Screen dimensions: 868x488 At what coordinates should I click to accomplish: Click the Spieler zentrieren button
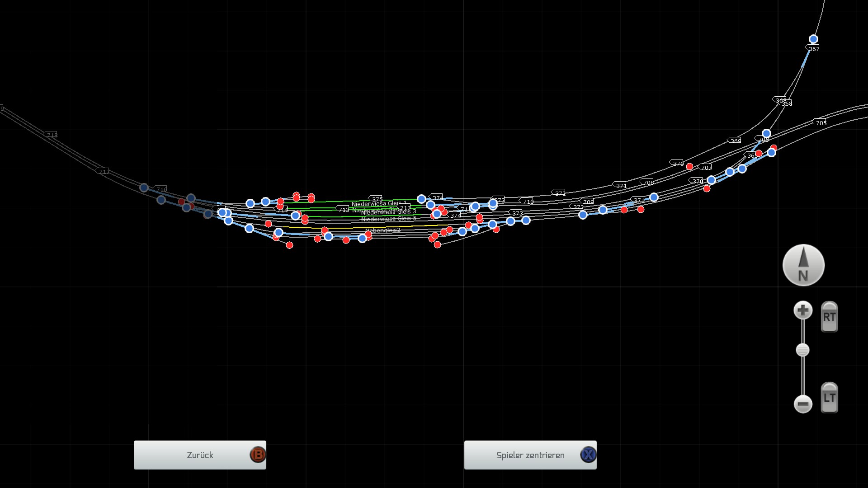tap(530, 455)
